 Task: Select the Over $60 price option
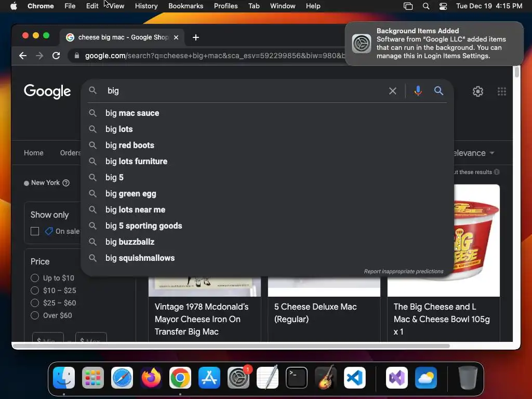[35, 315]
